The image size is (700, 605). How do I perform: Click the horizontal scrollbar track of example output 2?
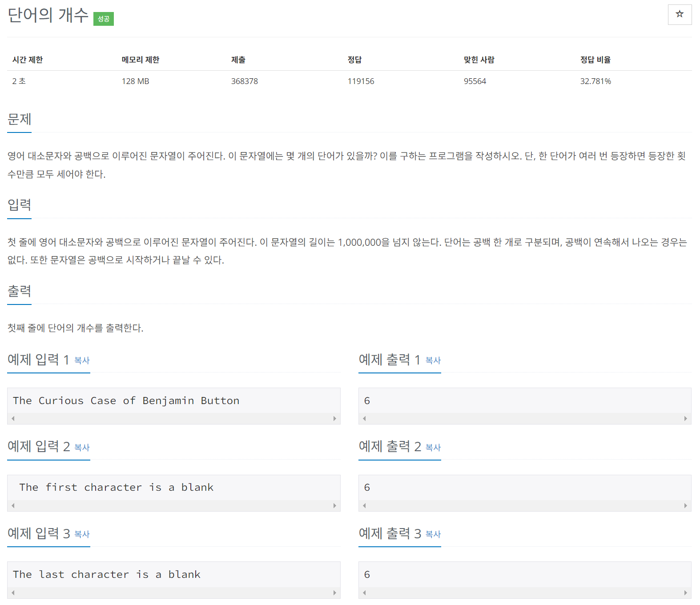pos(525,505)
